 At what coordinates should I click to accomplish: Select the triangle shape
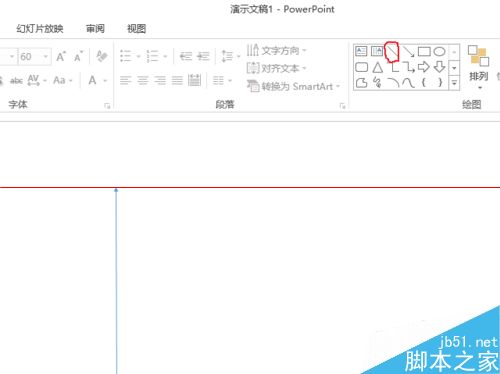377,67
